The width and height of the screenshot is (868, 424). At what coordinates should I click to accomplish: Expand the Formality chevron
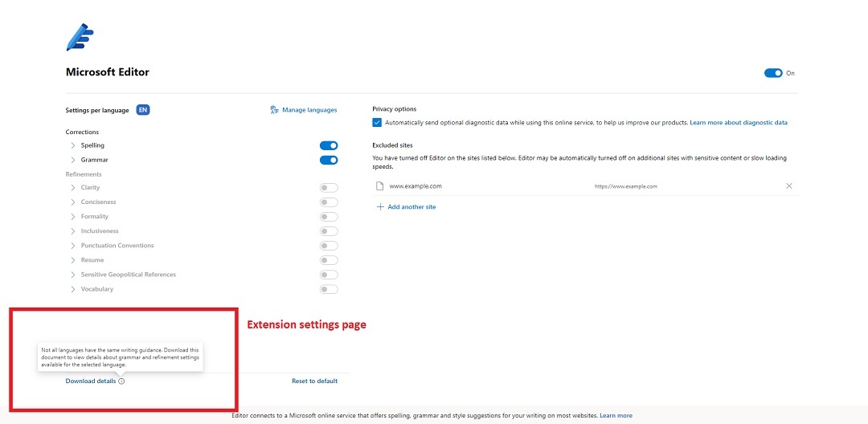click(72, 217)
